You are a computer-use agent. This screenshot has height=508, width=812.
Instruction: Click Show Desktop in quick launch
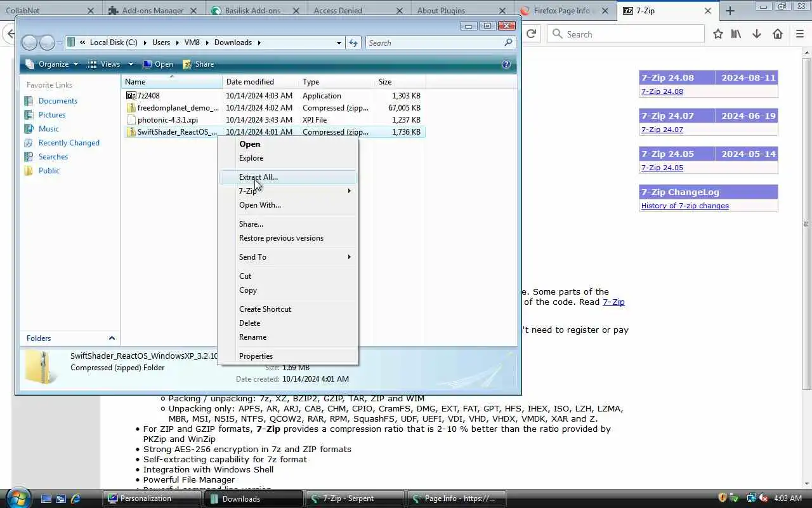click(46, 499)
